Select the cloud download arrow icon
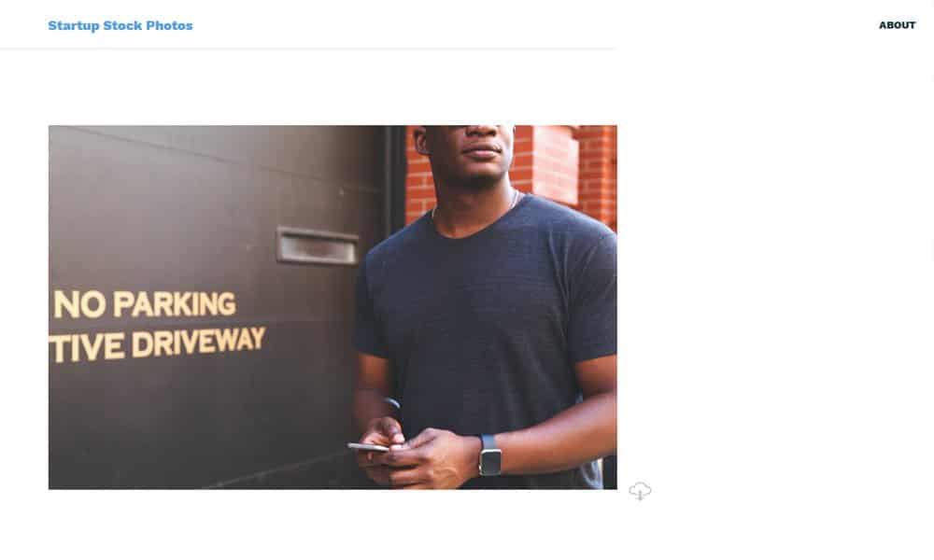Screen dimensions: 934x560 (640, 491)
